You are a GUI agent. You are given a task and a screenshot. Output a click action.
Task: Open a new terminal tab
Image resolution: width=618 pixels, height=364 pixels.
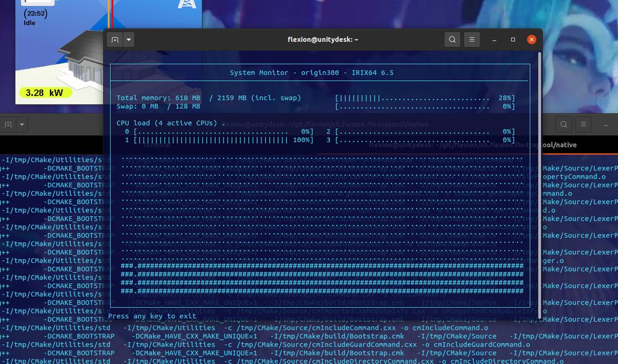(114, 39)
